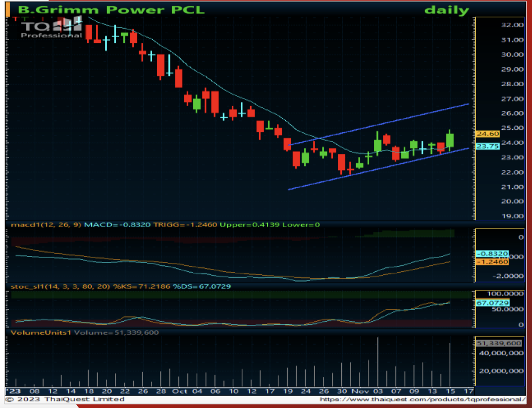The width and height of the screenshot is (532, 408).
Task: Click the © 2023 ThaiQuest Limited notice
Action: pos(65,399)
